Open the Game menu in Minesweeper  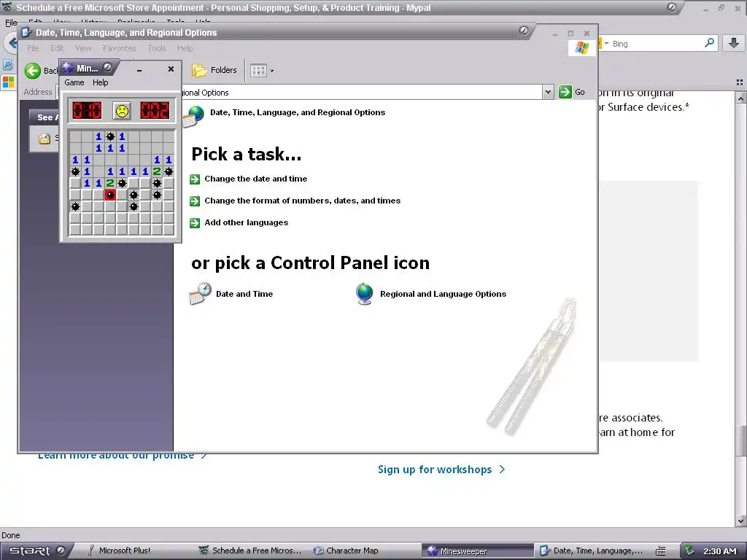[x=74, y=82]
